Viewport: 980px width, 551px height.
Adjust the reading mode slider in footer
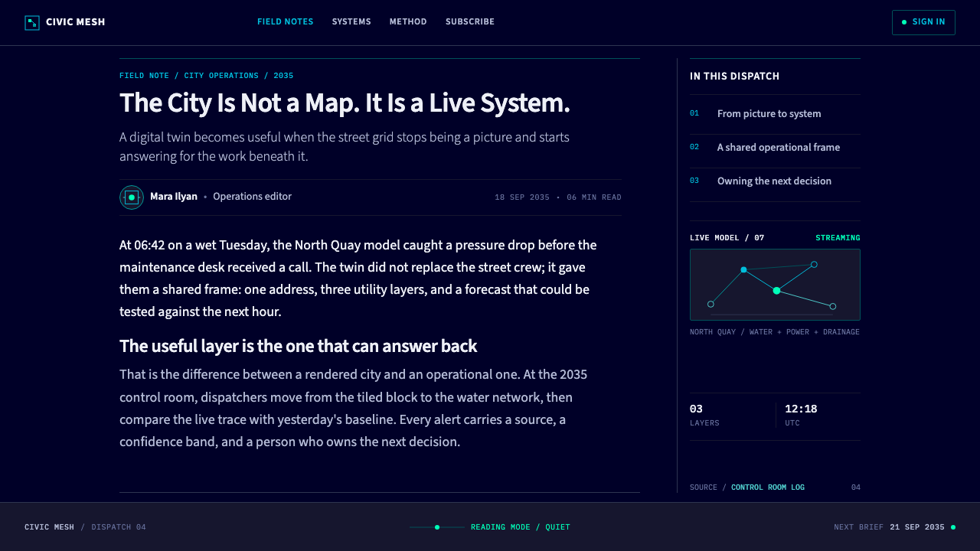coord(437,527)
